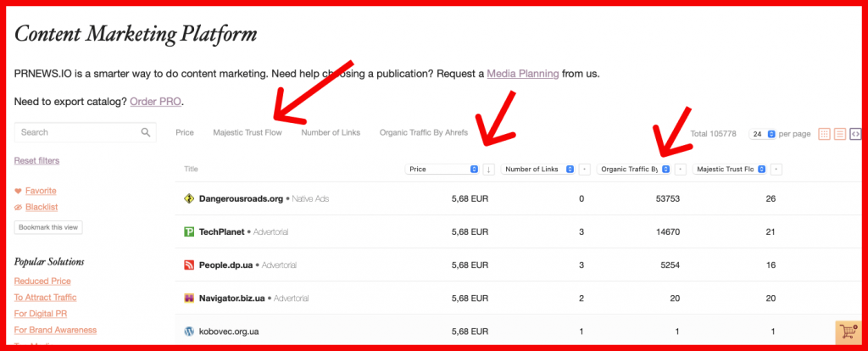
Task: Click sort button next to Organic Traffic dropdown
Action: coord(681,170)
